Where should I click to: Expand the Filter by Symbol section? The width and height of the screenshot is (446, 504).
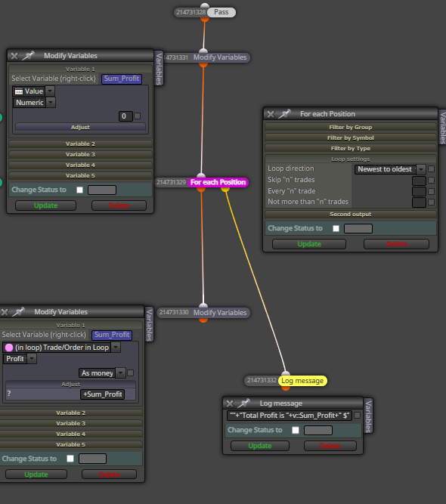(351, 138)
